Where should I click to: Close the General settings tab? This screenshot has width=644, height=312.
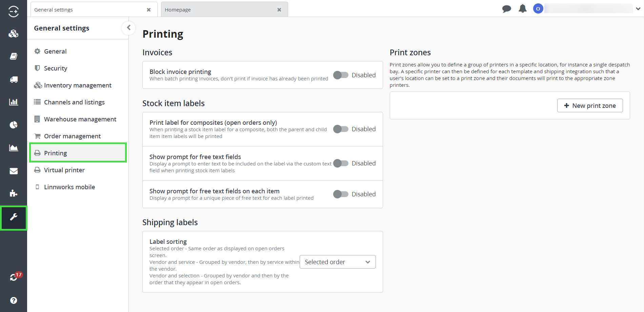coord(148,10)
